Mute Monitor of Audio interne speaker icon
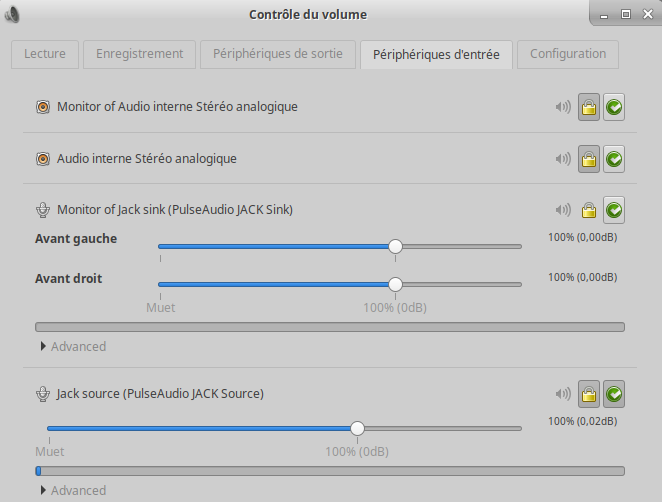The image size is (662, 502). [x=563, y=107]
